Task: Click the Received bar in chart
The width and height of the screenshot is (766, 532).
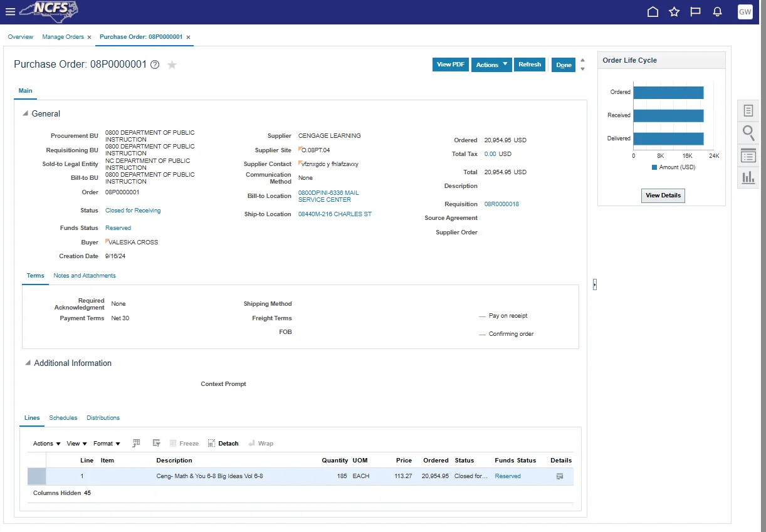Action: pyautogui.click(x=668, y=116)
